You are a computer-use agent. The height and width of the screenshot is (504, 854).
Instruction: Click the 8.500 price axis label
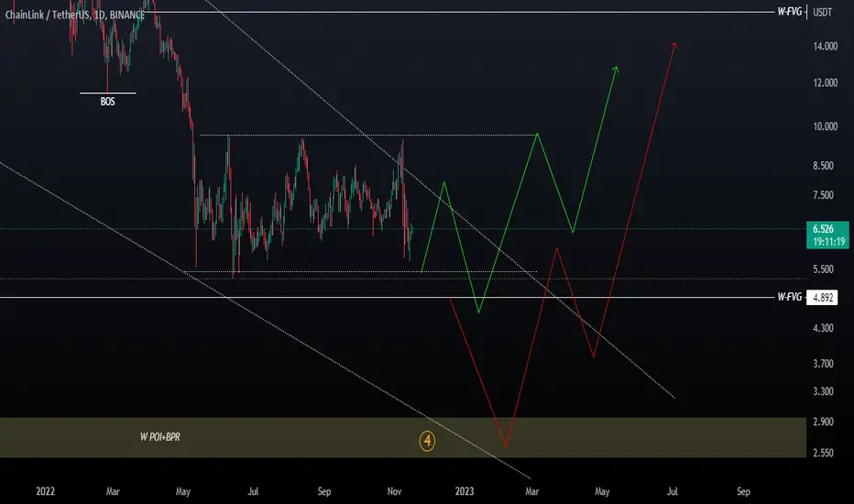tap(823, 166)
